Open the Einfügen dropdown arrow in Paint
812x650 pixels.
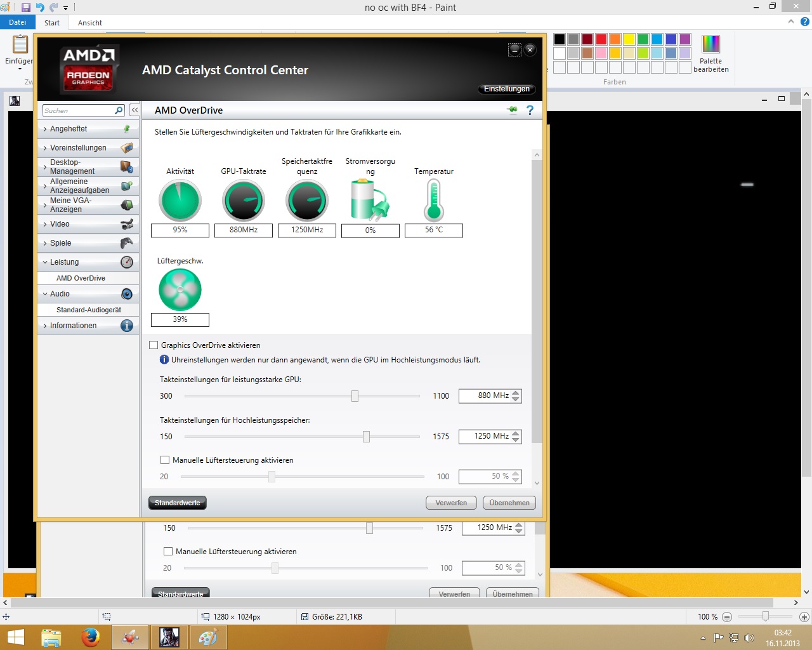tap(20, 69)
